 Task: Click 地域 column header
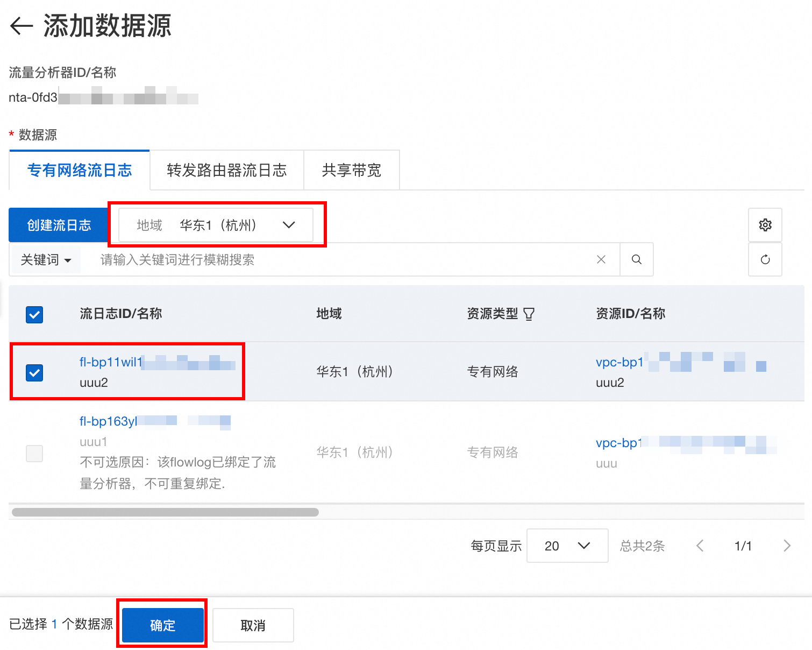click(x=329, y=314)
